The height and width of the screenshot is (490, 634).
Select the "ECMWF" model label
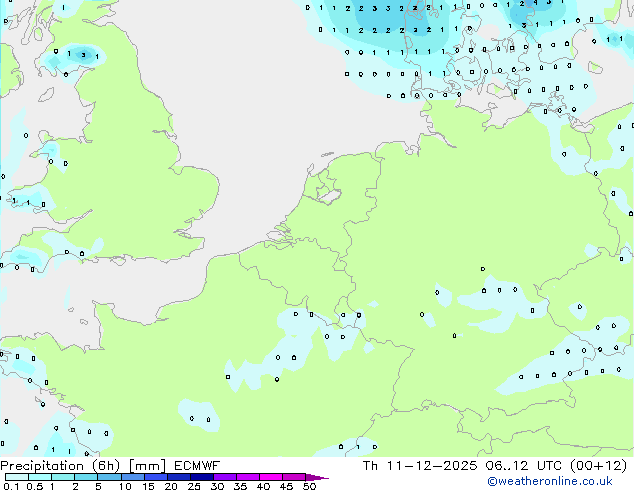click(197, 466)
